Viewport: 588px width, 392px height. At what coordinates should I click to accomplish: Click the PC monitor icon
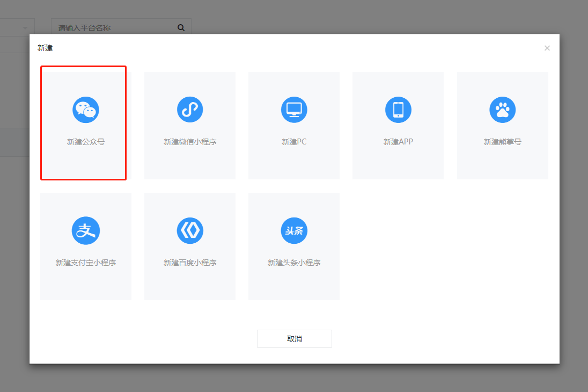294,110
